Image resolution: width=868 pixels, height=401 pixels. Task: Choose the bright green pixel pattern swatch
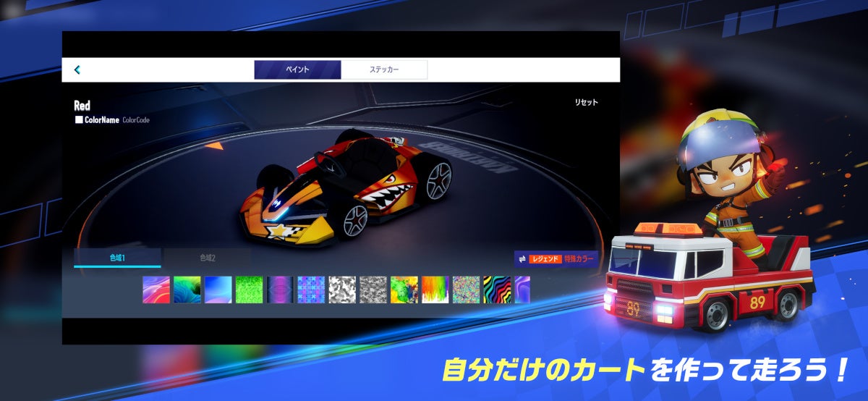(250, 290)
